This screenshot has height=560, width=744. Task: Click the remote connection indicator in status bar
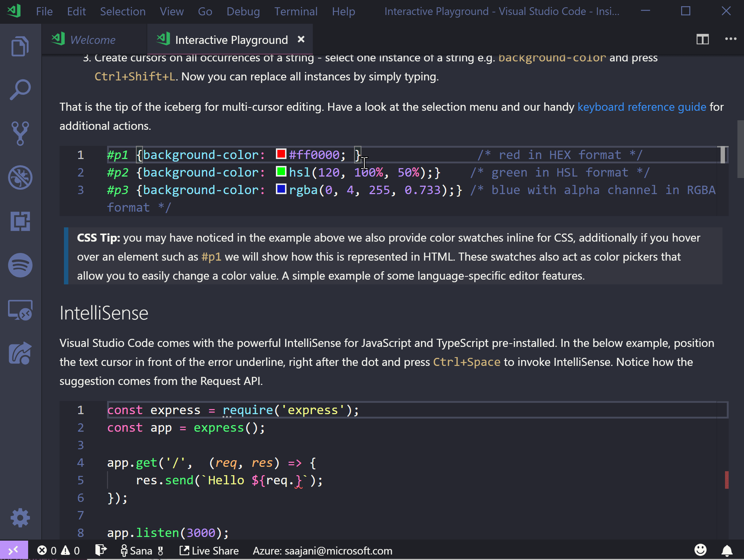[15, 550]
